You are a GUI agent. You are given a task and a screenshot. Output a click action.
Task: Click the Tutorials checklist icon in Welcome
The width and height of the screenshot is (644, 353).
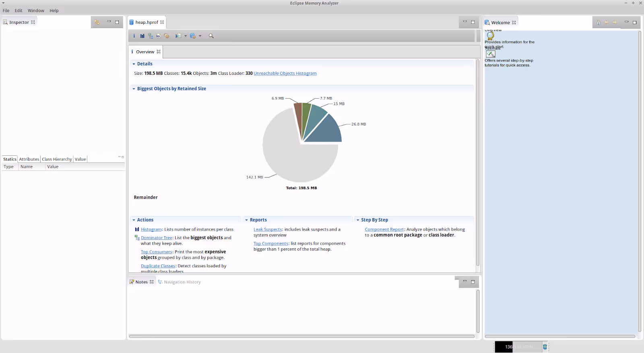coord(490,54)
